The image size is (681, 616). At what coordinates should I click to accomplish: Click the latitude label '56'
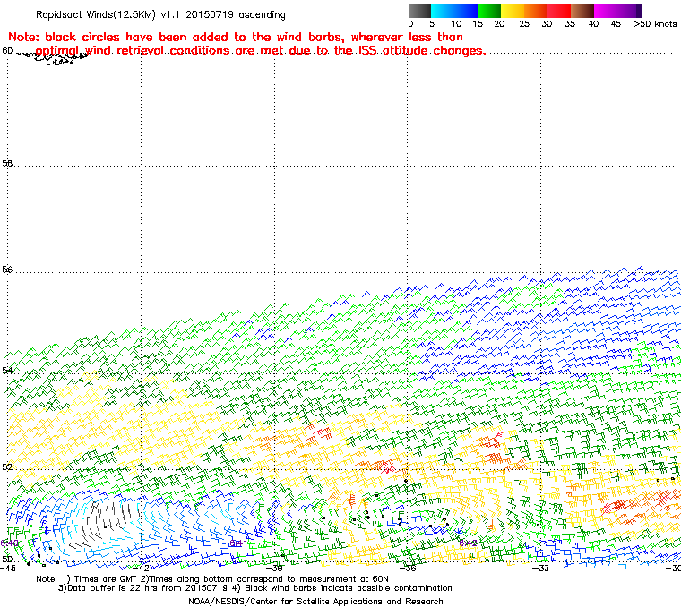coord(7,269)
